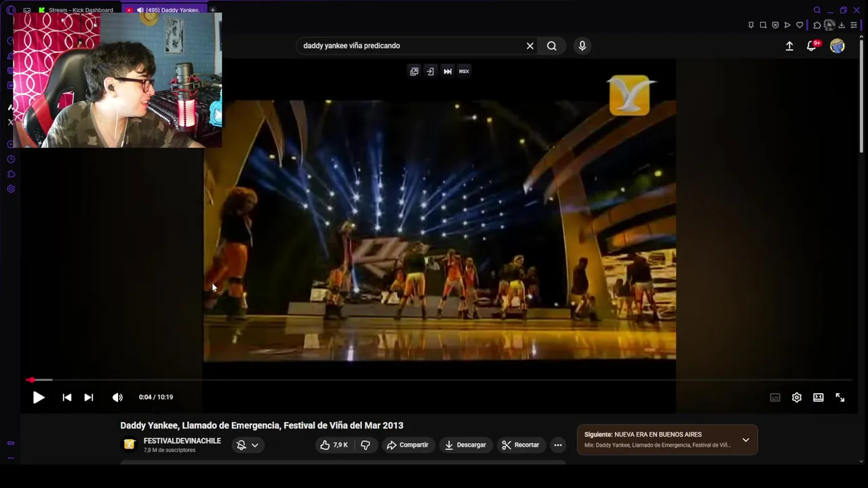Open the workspaces icon beside the Opera logo
This screenshot has width=868, height=488.
[x=26, y=10]
